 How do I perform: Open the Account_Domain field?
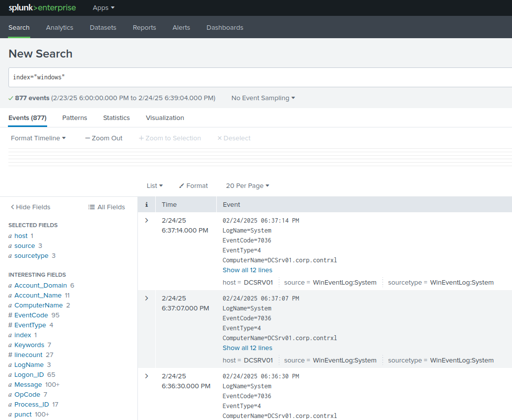pyautogui.click(x=41, y=285)
